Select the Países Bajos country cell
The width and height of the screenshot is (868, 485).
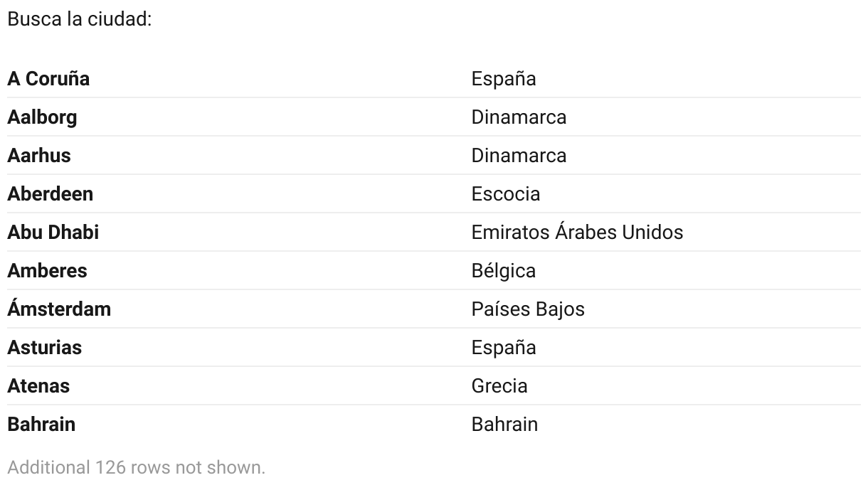point(527,309)
